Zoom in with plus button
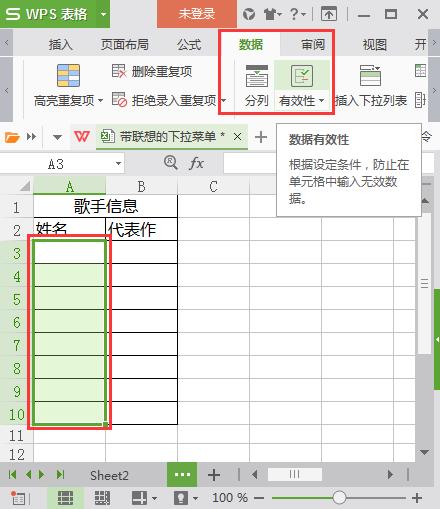 point(417,498)
